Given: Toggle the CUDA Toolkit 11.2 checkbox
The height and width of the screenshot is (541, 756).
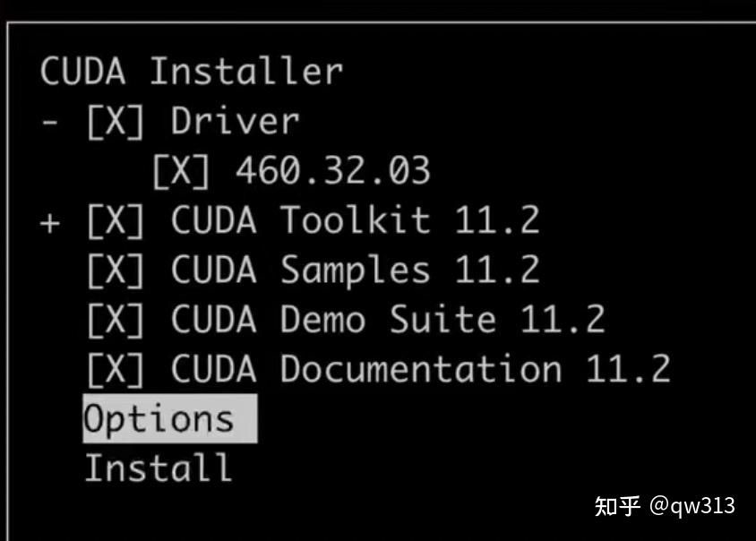Looking at the screenshot, I should click(116, 221).
